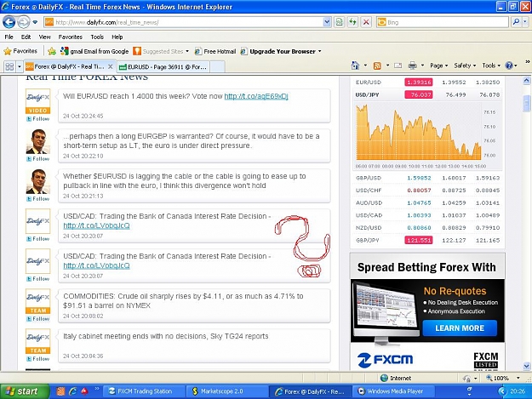Click the Stop loading icon

(x=366, y=22)
